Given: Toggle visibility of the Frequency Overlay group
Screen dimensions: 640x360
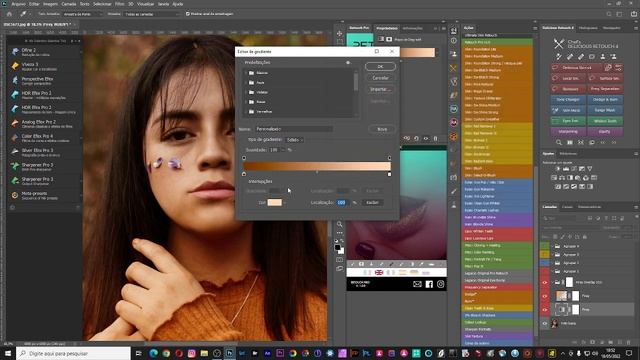Looking at the screenshot, I should [x=545, y=282].
